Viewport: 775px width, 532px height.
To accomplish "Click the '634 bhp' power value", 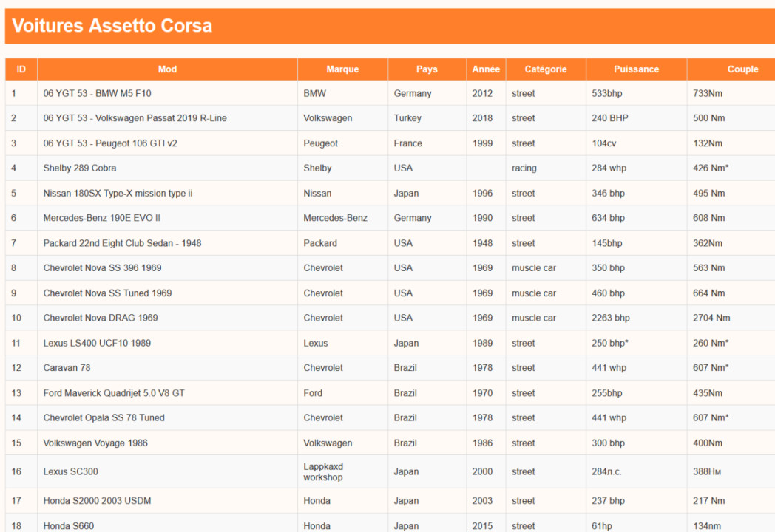I will coord(608,218).
